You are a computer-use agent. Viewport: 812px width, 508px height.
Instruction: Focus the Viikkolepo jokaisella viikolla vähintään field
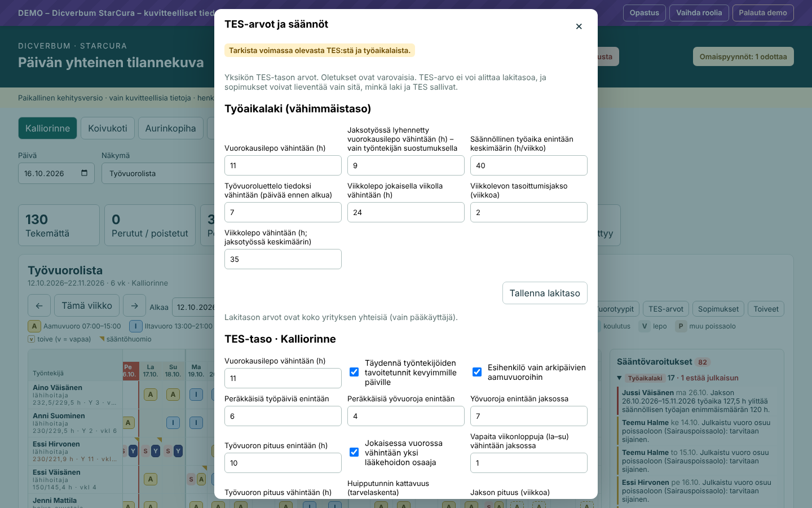406,212
